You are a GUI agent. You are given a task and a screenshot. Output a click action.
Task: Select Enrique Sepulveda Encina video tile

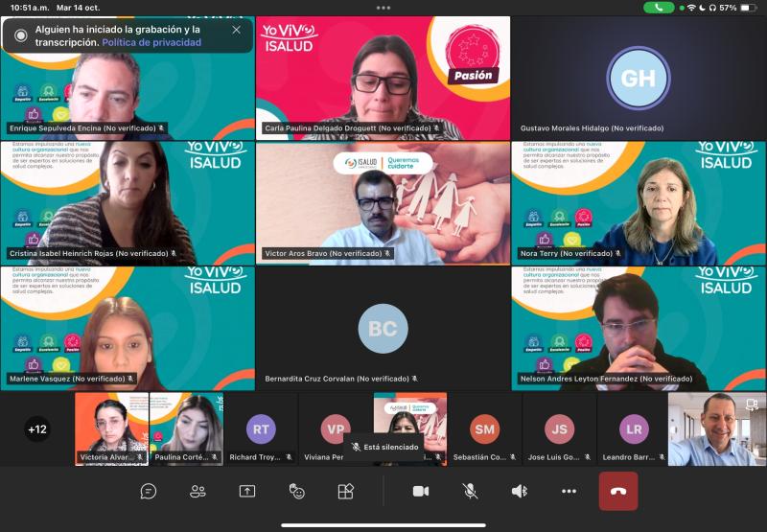click(x=128, y=79)
